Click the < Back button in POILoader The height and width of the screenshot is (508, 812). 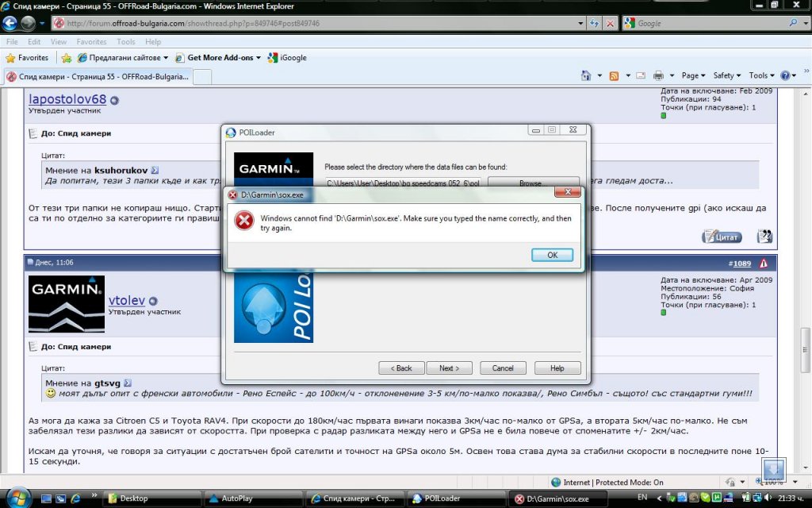coord(401,368)
